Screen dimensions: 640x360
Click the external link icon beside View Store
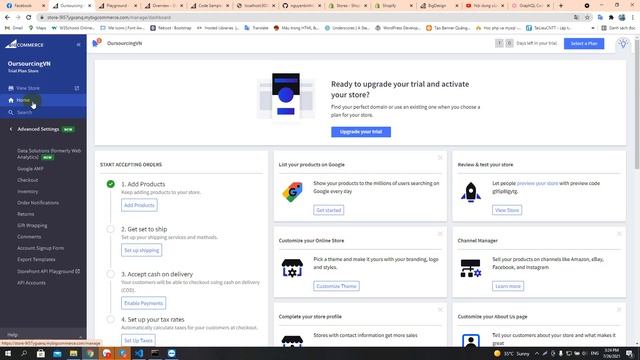pos(77,88)
